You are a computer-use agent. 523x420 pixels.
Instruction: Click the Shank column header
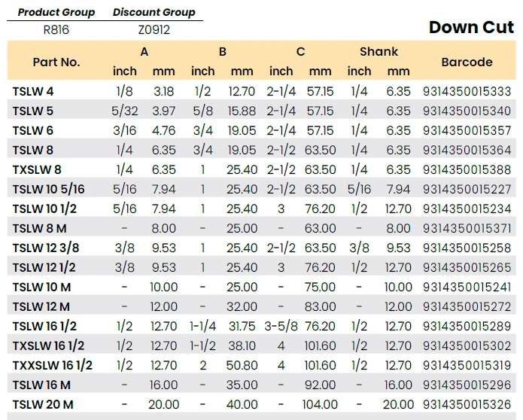[x=379, y=52]
